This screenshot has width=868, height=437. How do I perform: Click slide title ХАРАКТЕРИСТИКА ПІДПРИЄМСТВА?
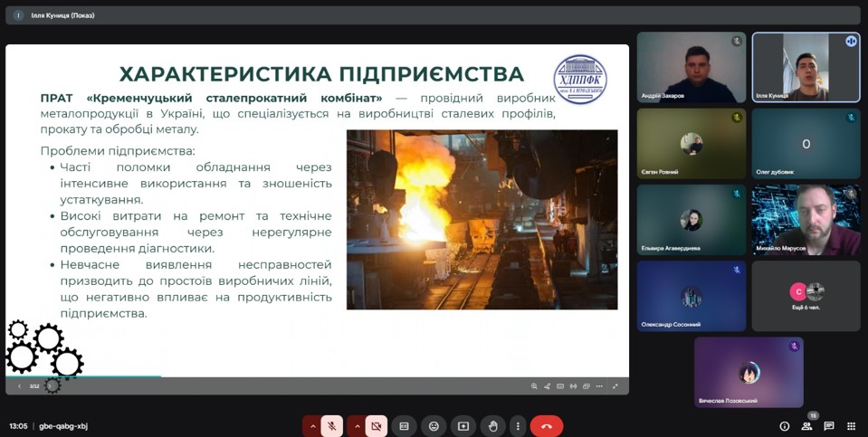321,73
